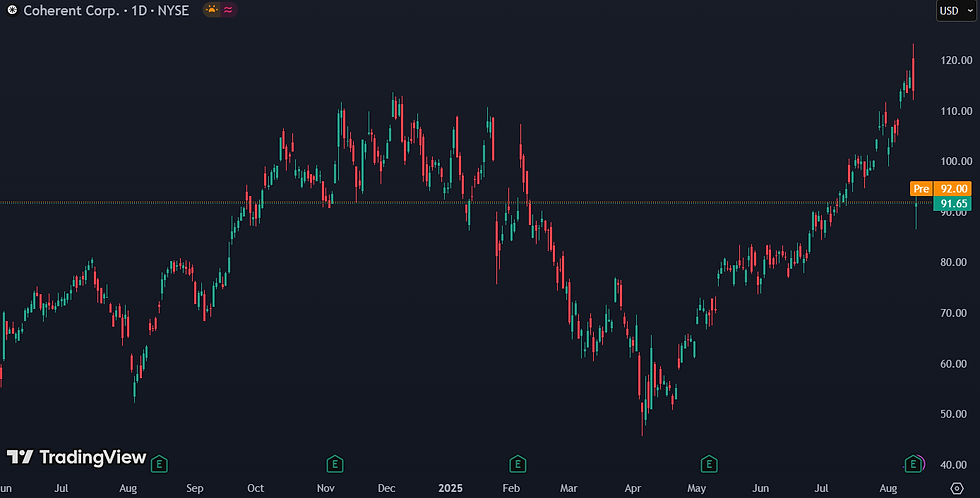The image size is (980, 498).
Task: Click the 40.00 price scale label
Action: (954, 465)
